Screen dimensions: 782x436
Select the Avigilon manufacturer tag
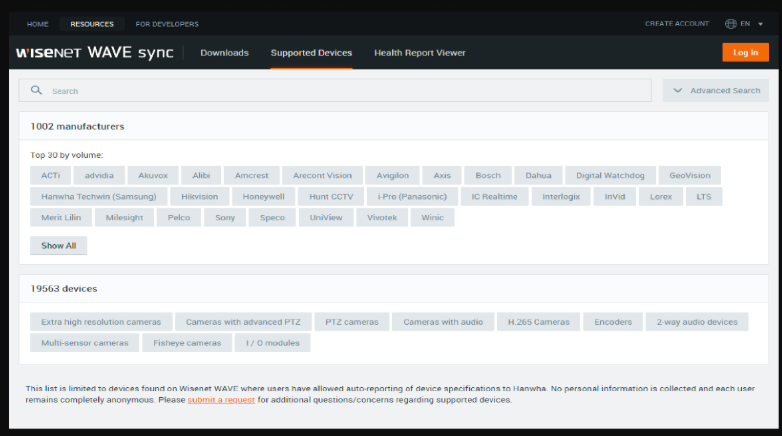click(x=392, y=176)
